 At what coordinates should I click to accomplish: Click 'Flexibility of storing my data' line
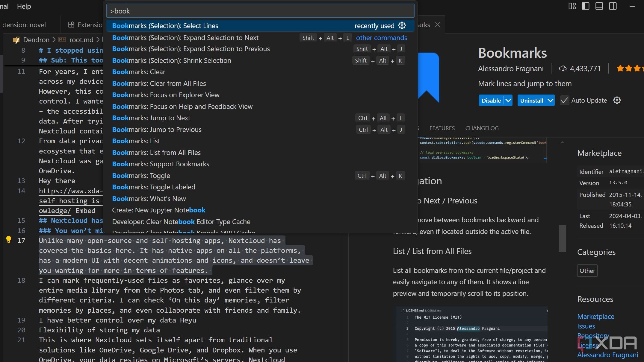click(x=99, y=330)
